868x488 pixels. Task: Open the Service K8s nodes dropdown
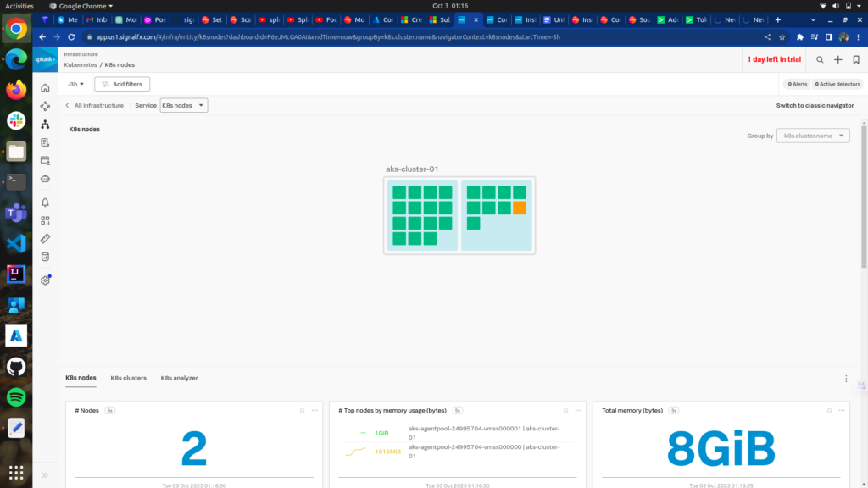click(x=183, y=105)
